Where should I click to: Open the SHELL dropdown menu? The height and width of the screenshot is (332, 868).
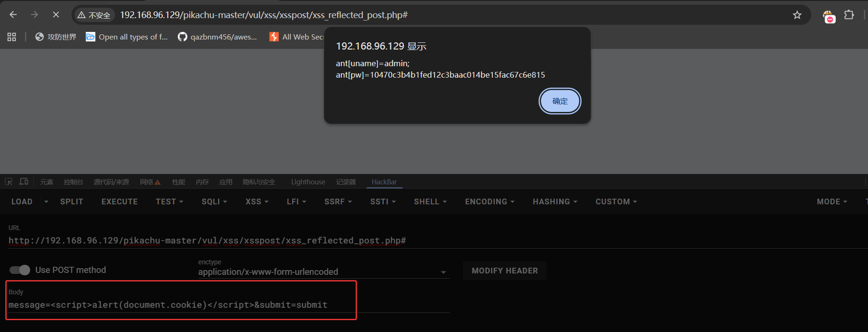coord(430,201)
